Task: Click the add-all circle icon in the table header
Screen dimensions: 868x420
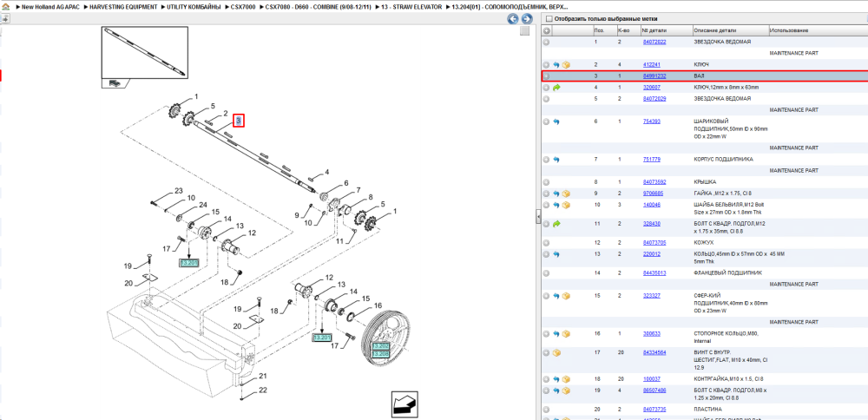Action: [x=546, y=30]
